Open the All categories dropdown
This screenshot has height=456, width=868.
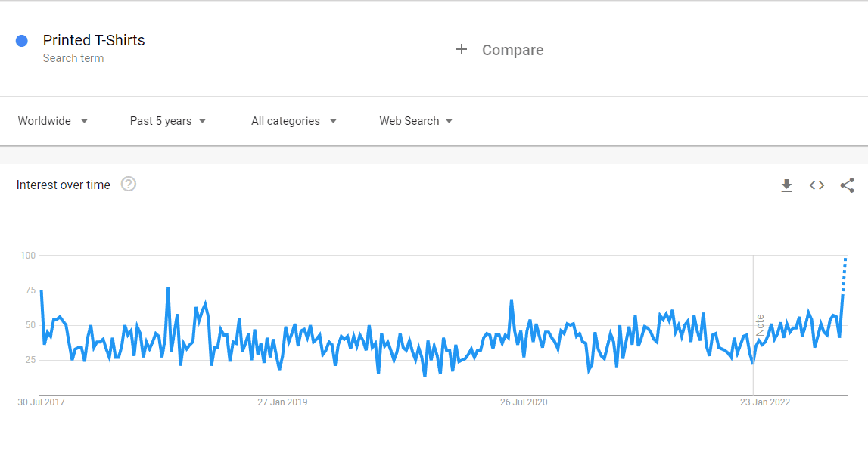(294, 121)
